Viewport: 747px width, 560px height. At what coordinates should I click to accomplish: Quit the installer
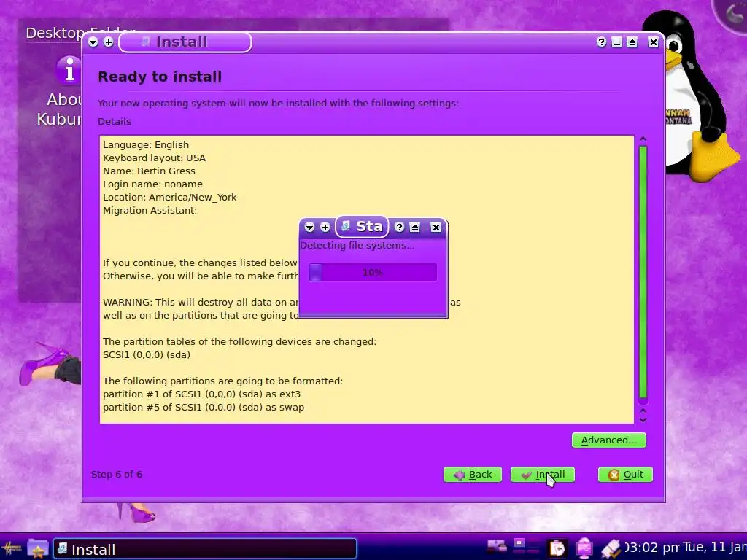625,474
